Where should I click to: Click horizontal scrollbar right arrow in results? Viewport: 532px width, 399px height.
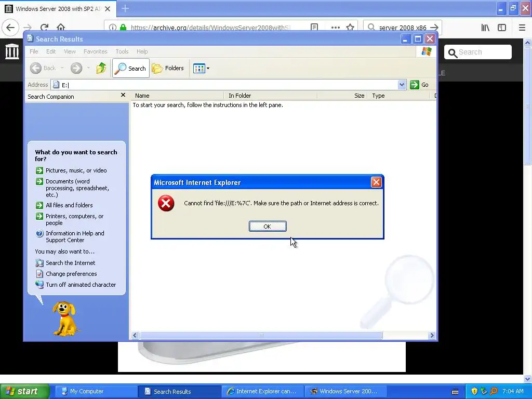pos(432,335)
